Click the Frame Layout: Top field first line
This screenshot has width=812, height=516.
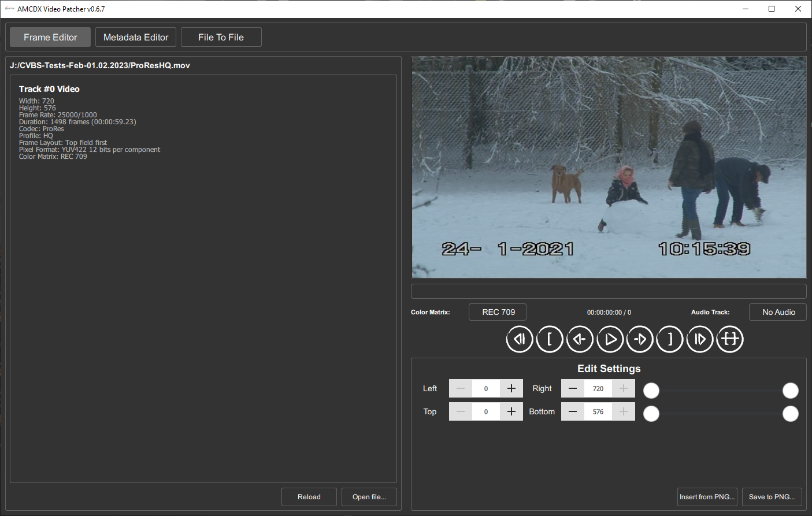point(63,143)
